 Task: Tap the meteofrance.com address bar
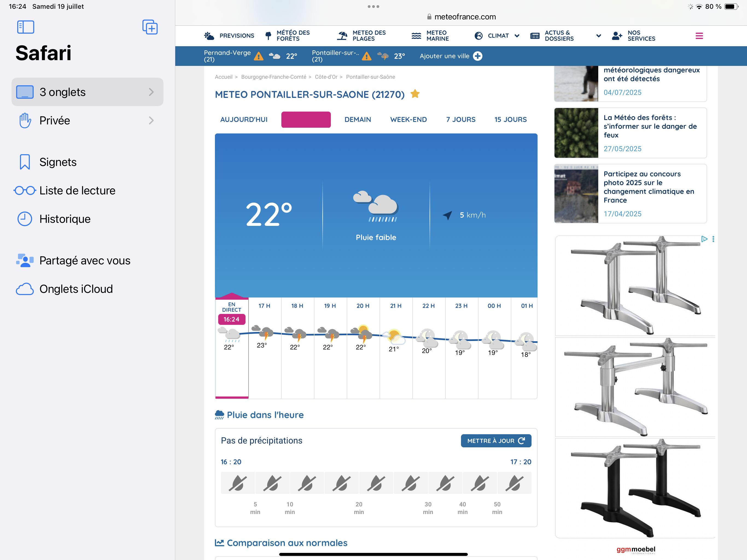pos(461,17)
